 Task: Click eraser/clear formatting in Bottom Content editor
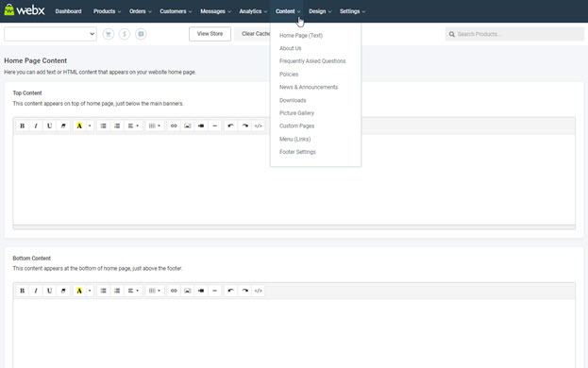click(63, 291)
